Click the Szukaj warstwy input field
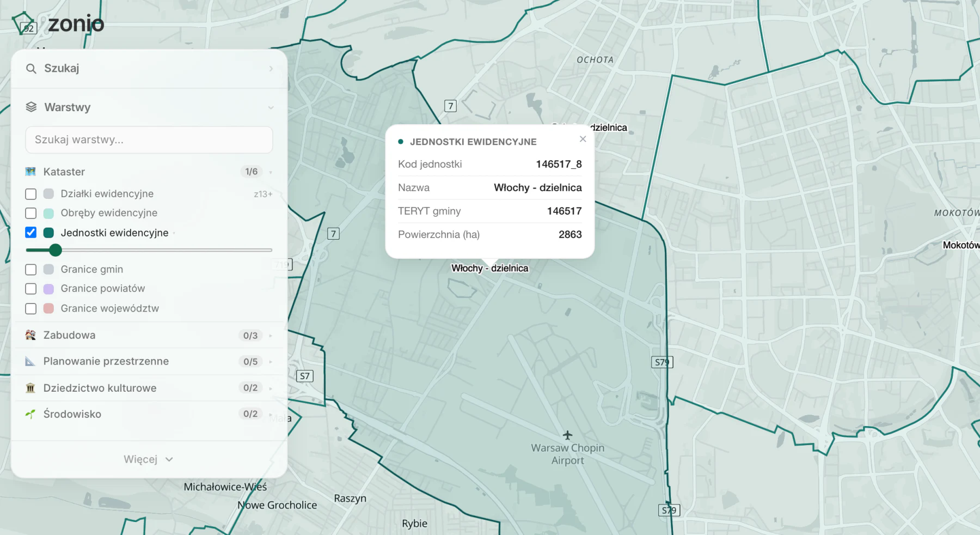980x535 pixels. [x=149, y=140]
